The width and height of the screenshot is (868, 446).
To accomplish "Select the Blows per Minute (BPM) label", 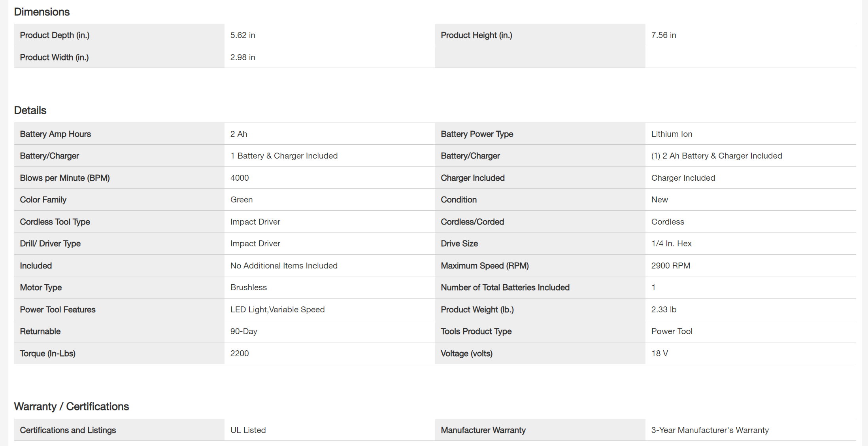I will coord(65,178).
